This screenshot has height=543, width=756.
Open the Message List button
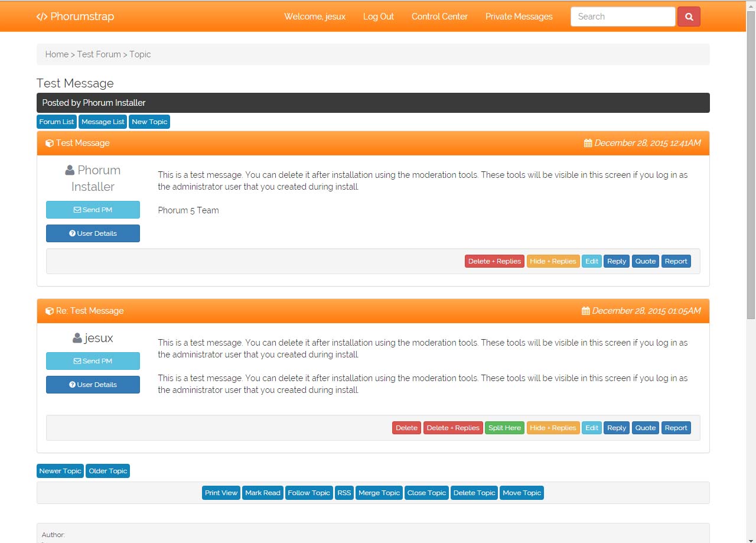(x=103, y=122)
